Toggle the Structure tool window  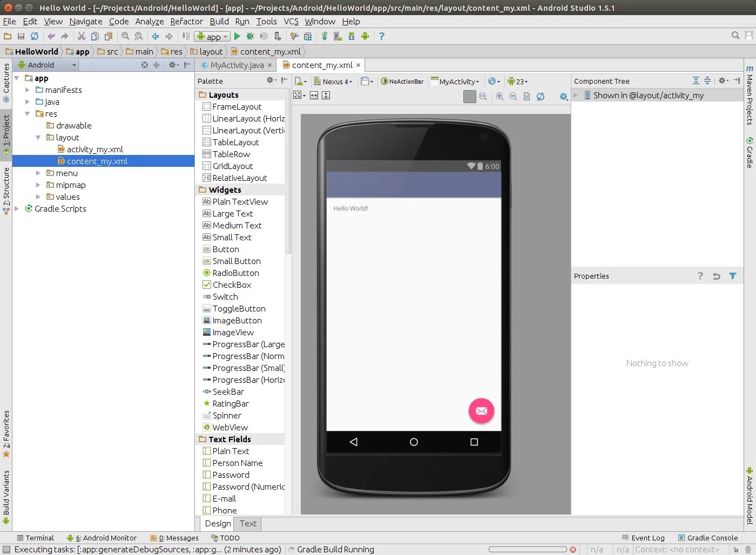tap(6, 191)
